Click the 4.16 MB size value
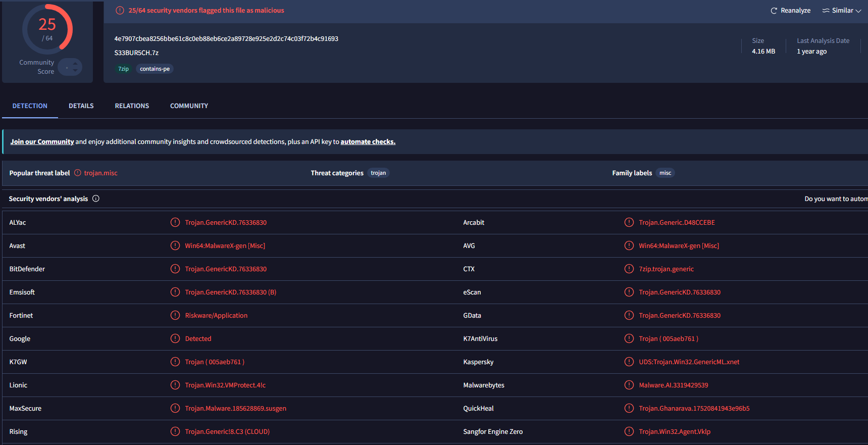This screenshot has width=868, height=445. pos(763,52)
